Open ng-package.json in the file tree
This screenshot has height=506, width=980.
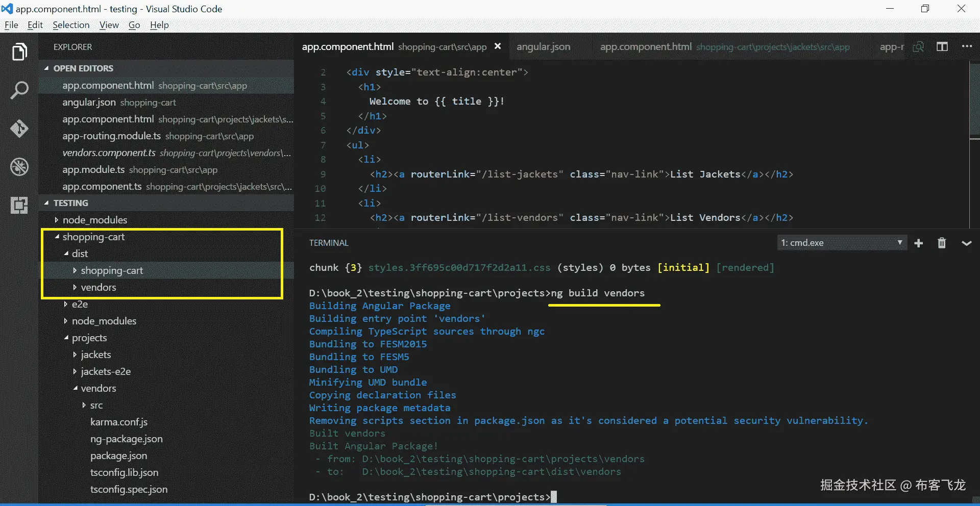(x=127, y=439)
